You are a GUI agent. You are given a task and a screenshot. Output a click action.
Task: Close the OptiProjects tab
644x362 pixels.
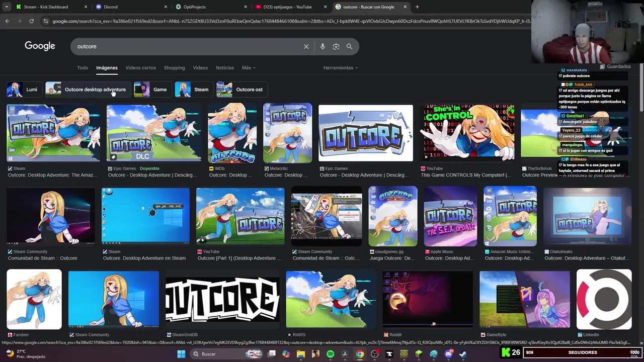246,7
